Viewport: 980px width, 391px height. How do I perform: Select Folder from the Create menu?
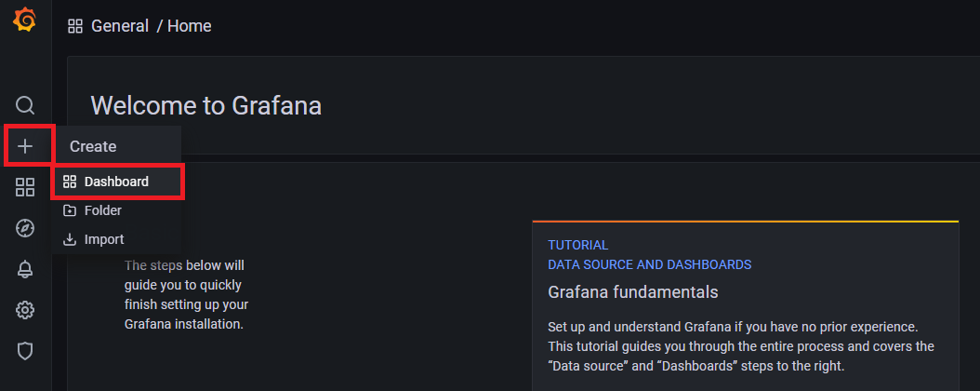pyautogui.click(x=102, y=210)
